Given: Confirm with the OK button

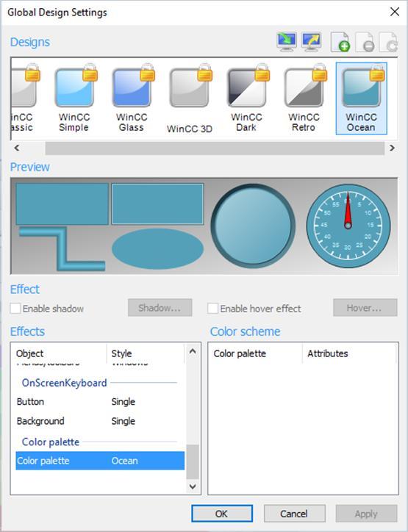Looking at the screenshot, I should (222, 514).
